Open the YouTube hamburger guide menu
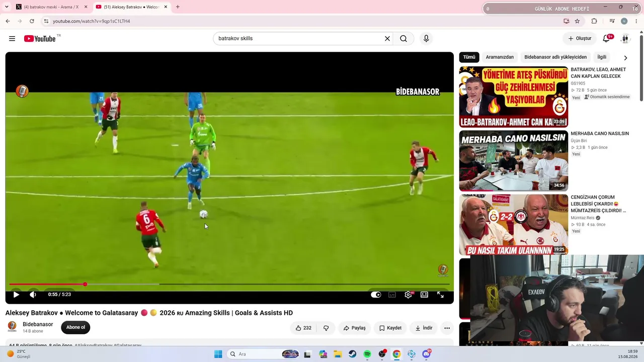644x362 pixels. (x=12, y=39)
